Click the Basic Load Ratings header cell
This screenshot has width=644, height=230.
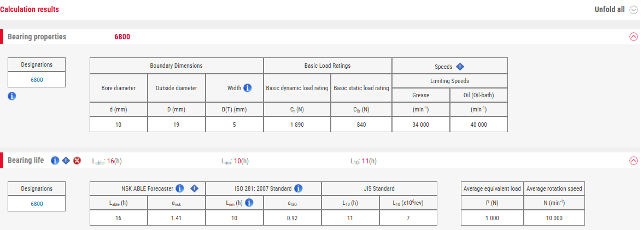327,66
